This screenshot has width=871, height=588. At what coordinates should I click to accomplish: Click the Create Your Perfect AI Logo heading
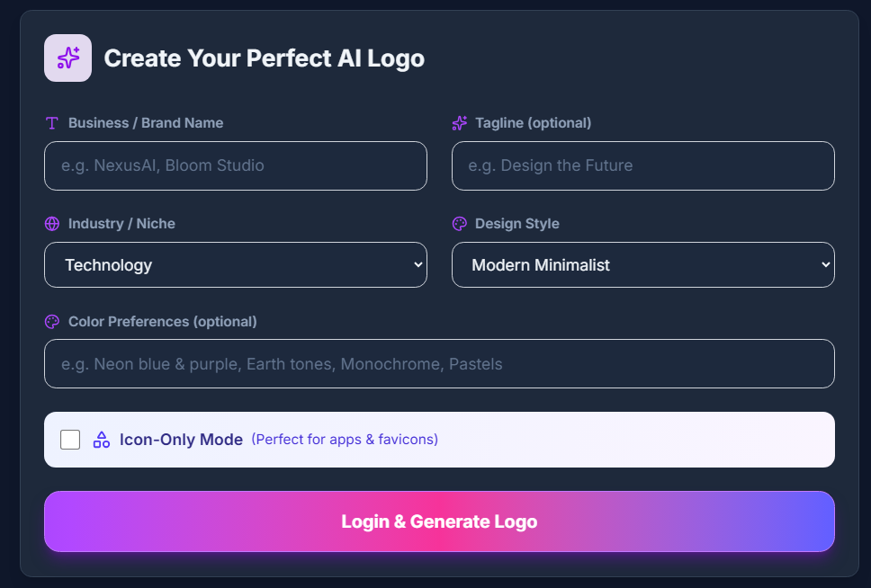(264, 58)
